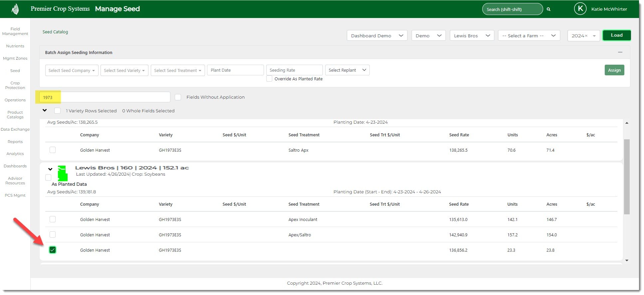Check Override As Planted Rate
The image size is (644, 295).
click(269, 79)
